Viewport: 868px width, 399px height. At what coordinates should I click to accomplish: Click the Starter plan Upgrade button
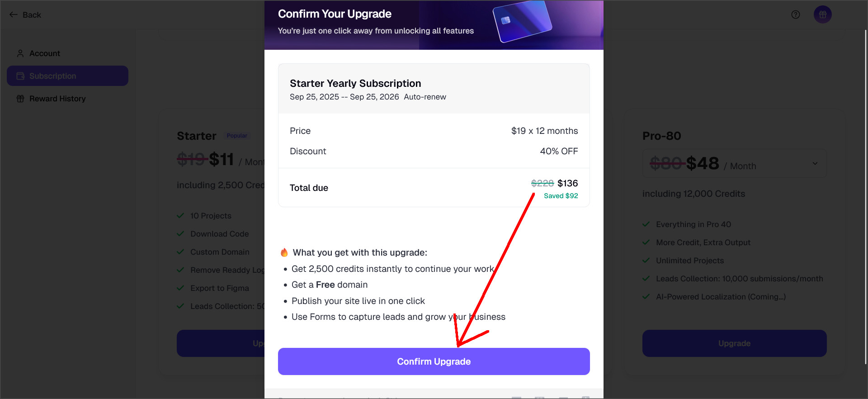point(221,343)
